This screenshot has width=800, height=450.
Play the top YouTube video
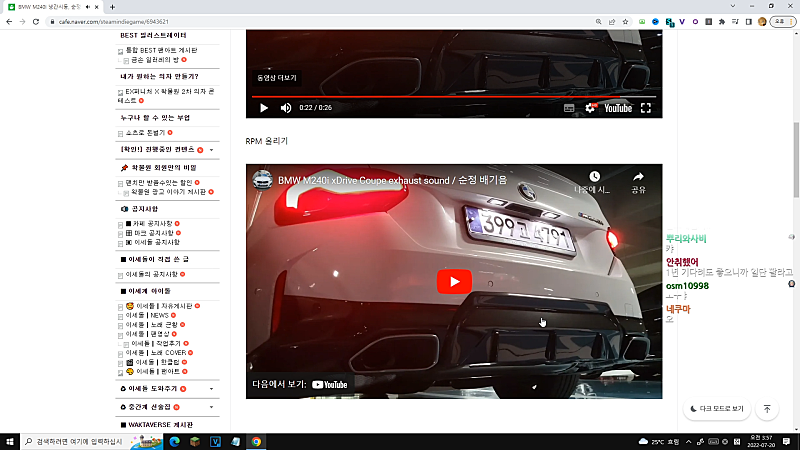264,108
